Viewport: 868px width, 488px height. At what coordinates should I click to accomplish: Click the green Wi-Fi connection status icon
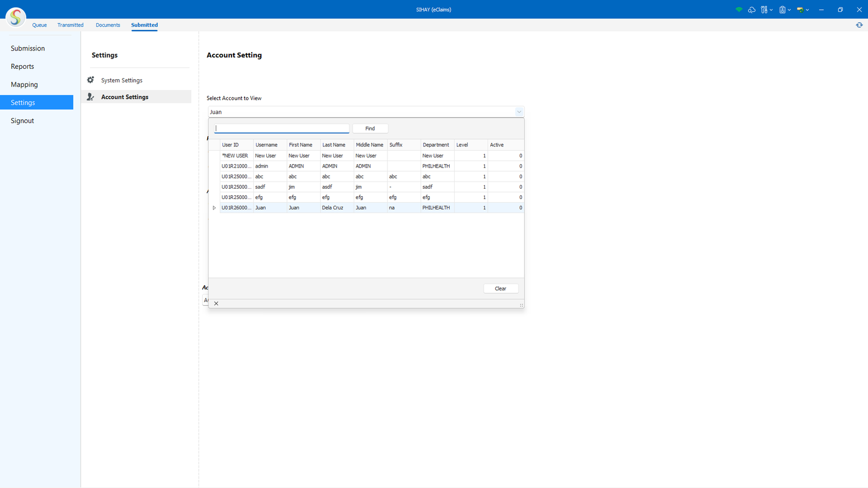[x=738, y=10]
